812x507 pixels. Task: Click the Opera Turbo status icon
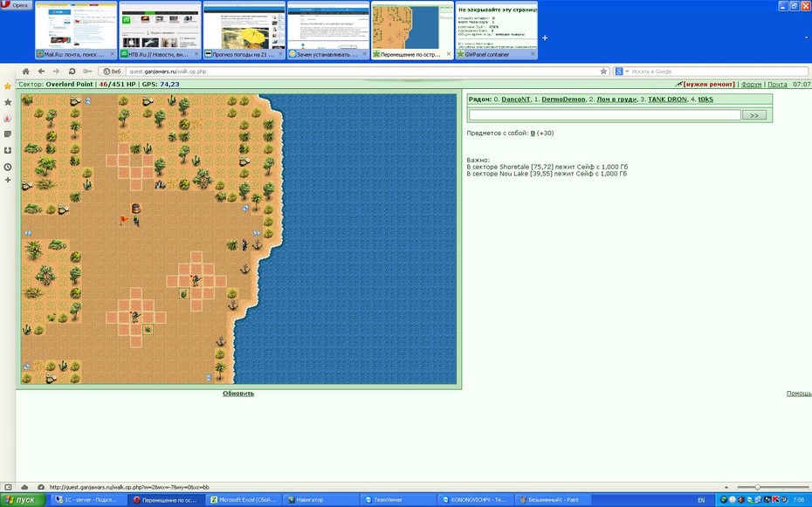pos(41,487)
